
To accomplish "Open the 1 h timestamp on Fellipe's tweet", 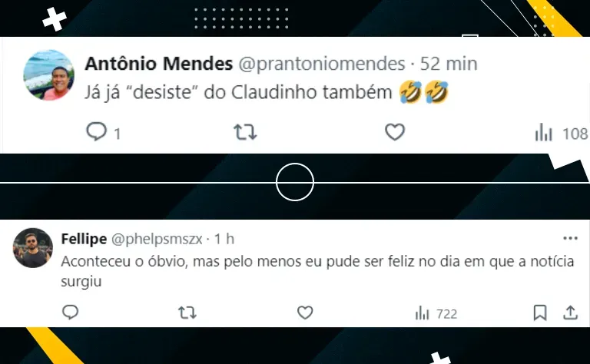I will tap(224, 239).
